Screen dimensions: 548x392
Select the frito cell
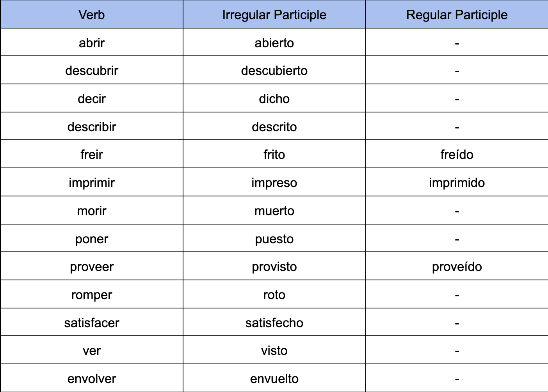coord(274,155)
